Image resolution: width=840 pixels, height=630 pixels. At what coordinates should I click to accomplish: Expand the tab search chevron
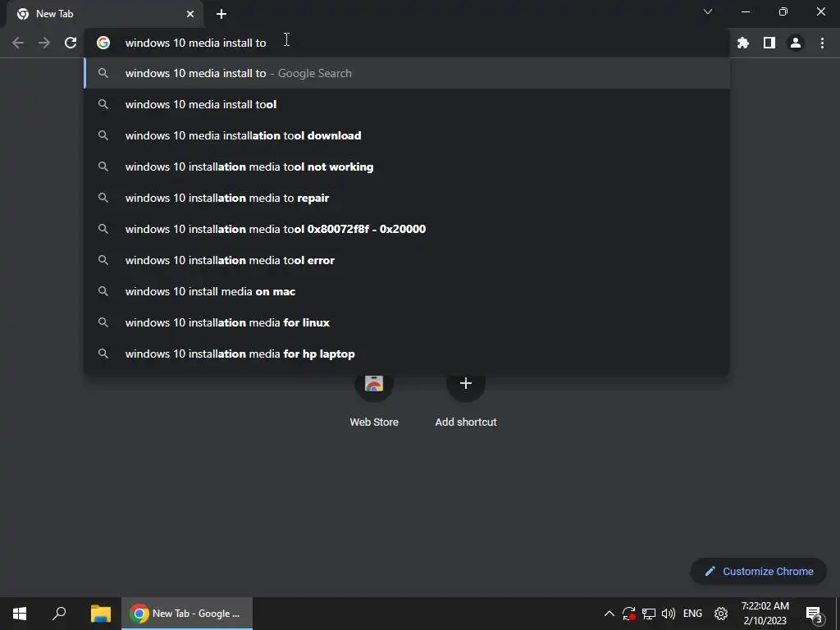[708, 11]
